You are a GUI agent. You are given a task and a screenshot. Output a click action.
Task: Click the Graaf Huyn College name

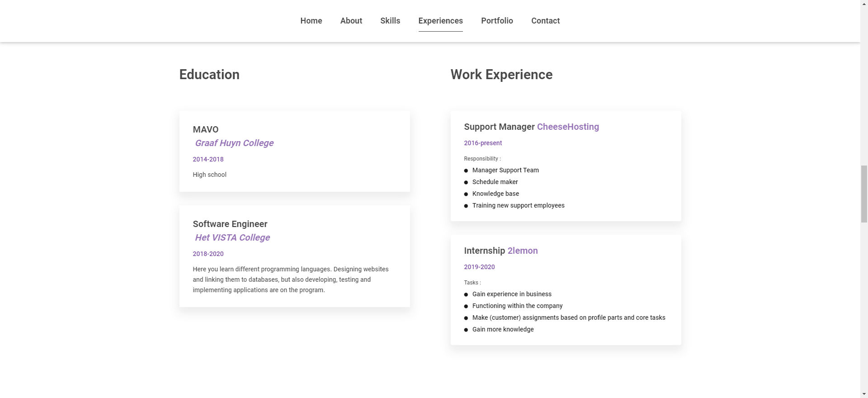pos(234,143)
